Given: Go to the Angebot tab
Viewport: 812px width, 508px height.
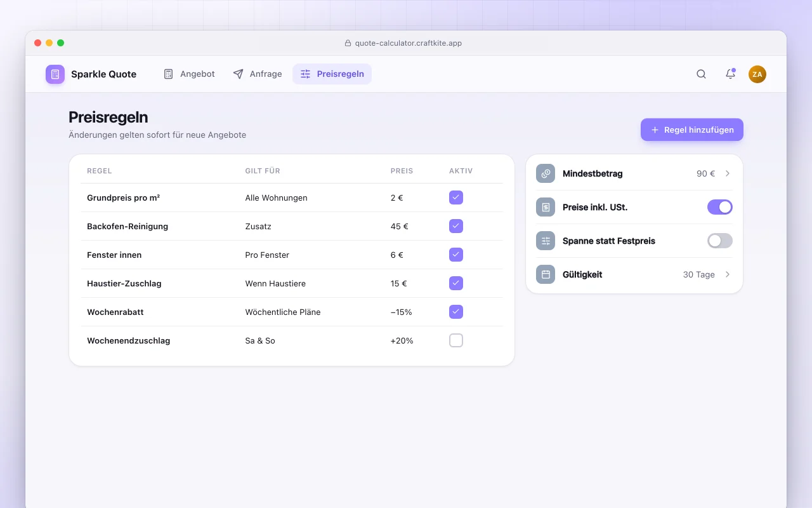Looking at the screenshot, I should [x=189, y=74].
